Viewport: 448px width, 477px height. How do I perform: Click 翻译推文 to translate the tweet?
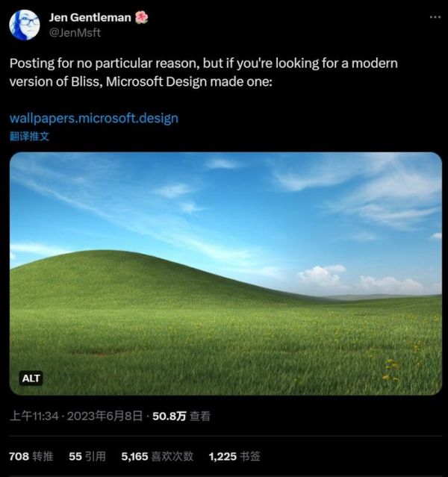[30, 136]
